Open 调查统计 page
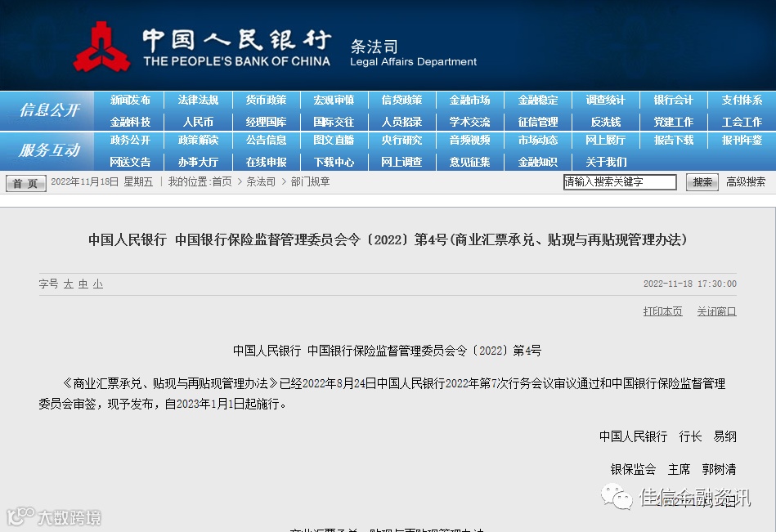The height and width of the screenshot is (532, 776). tap(605, 100)
